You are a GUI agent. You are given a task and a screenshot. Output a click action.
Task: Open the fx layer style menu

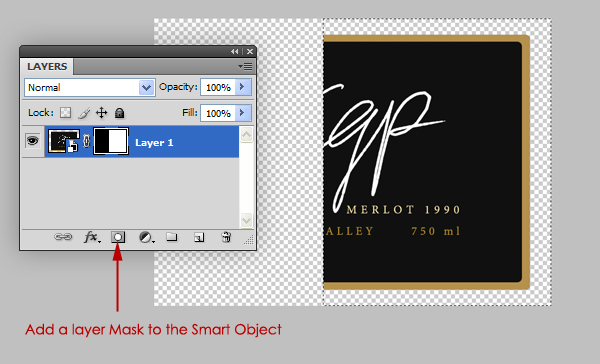click(92, 238)
